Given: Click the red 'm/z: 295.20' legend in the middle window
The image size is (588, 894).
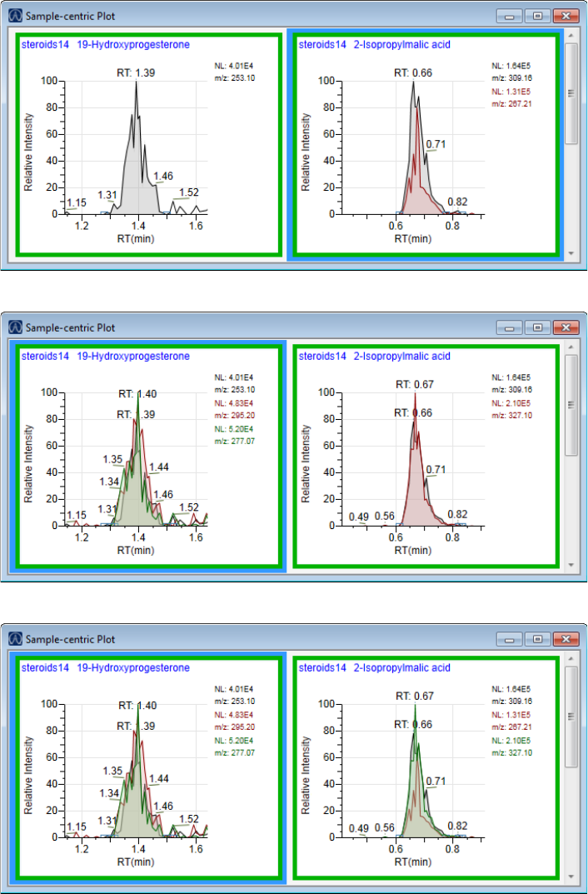Looking at the screenshot, I should coord(235,415).
